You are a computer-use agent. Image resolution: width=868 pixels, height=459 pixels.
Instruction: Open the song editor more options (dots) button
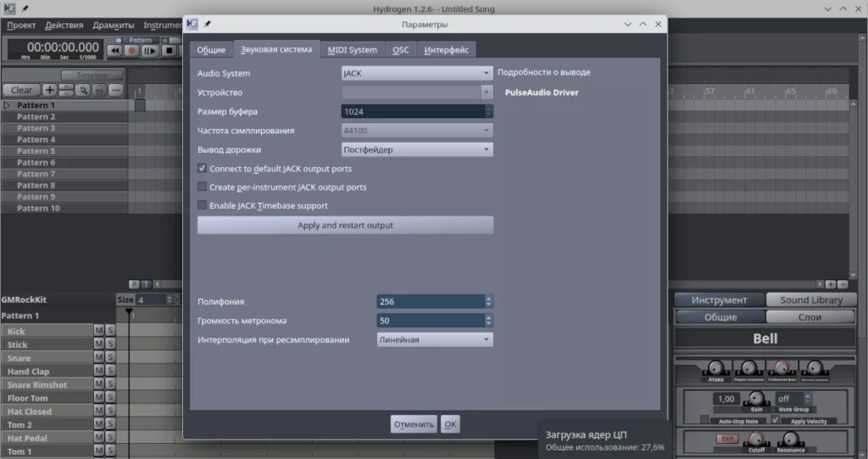[115, 90]
